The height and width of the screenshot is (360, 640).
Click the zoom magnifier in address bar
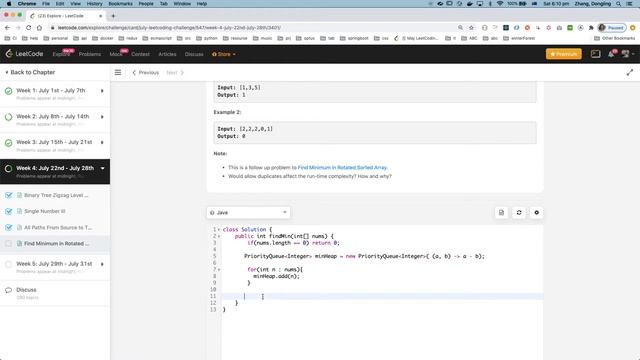point(460,28)
